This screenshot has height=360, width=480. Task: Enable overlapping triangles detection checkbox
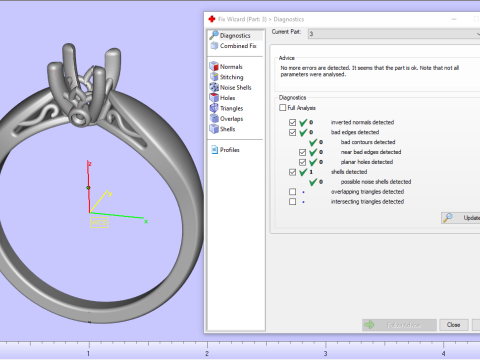tap(292, 192)
